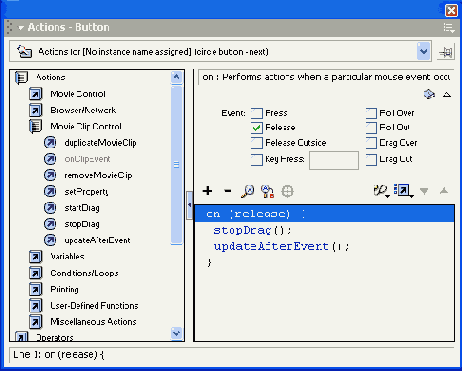This screenshot has width=462, height=371.
Task: Select the startDrag action in list
Action: [x=82, y=208]
